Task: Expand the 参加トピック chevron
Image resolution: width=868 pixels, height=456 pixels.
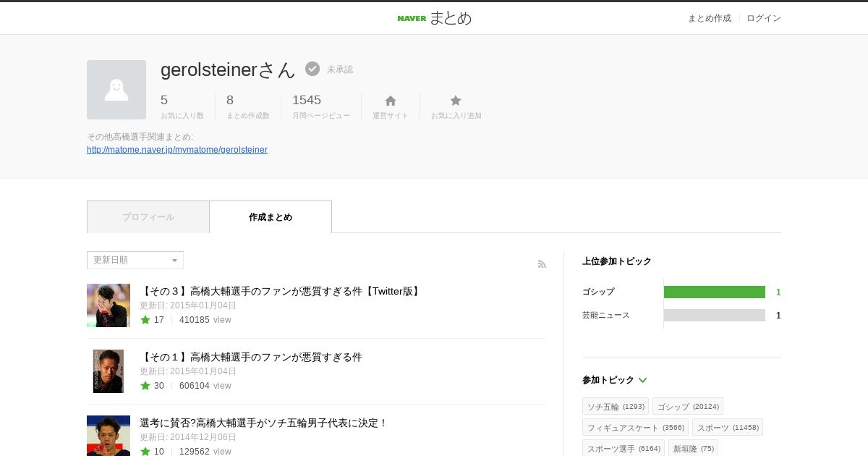Action: (x=642, y=380)
